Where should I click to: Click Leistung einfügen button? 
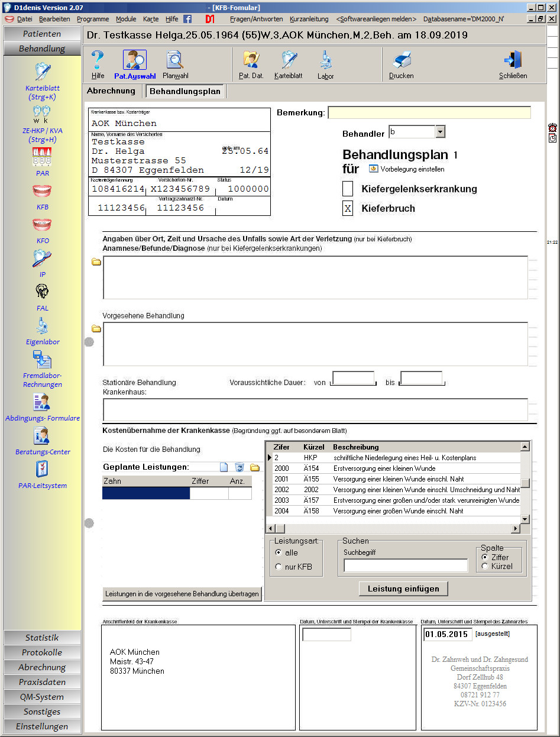pyautogui.click(x=403, y=589)
